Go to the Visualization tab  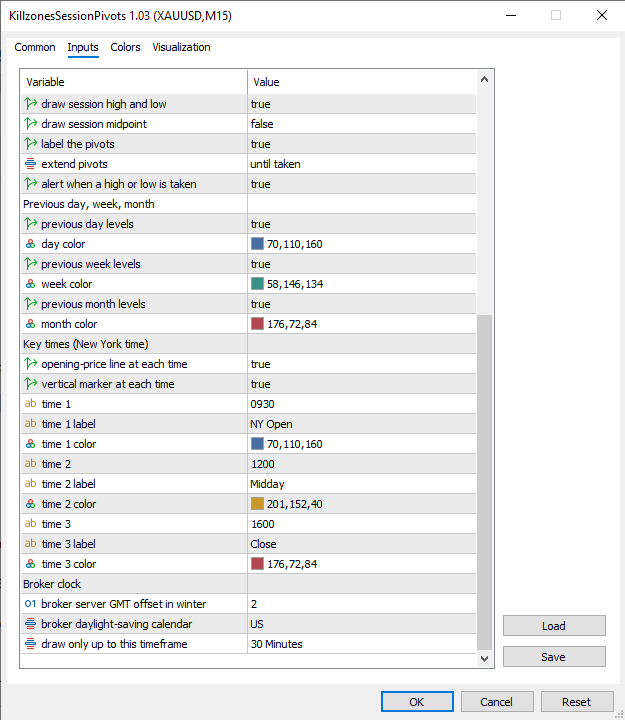coord(181,47)
